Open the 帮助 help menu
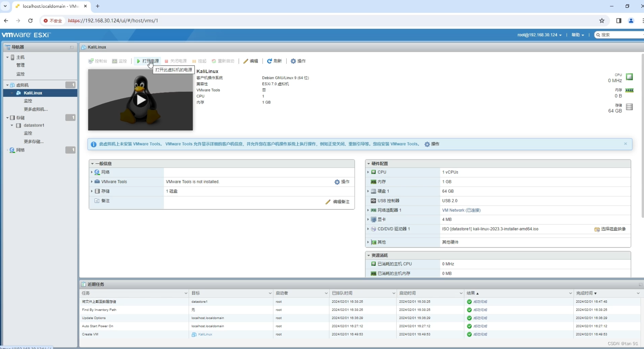The width and height of the screenshot is (644, 349). click(577, 35)
